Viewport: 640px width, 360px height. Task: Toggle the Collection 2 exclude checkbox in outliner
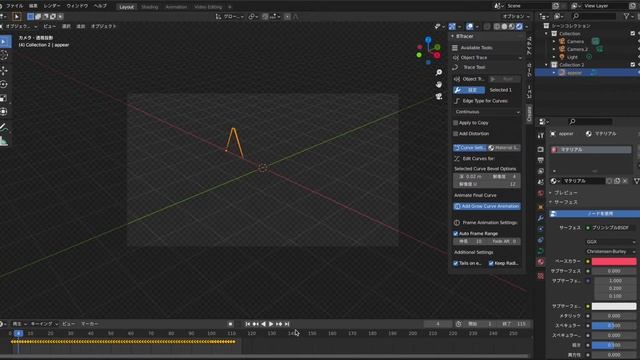pyautogui.click(x=633, y=64)
